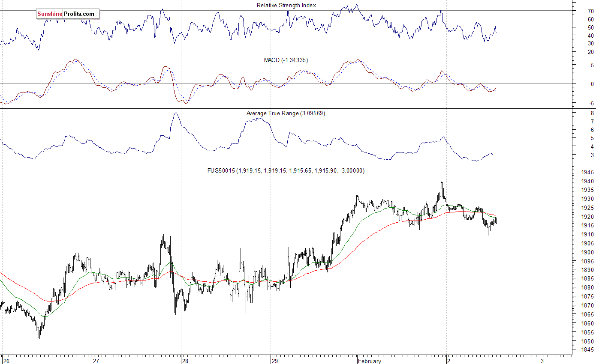Click the RSI 30 axis label
596x364 pixels.
[591, 44]
